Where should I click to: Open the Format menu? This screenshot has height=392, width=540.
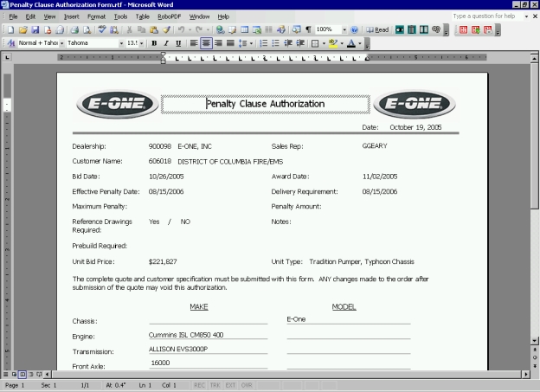click(x=96, y=16)
